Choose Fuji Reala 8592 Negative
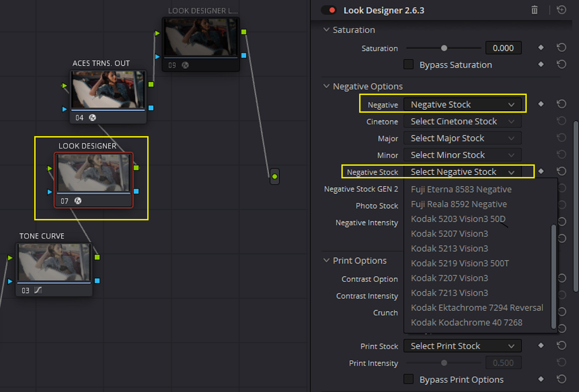Viewport: 579px width, 392px height. tap(459, 204)
